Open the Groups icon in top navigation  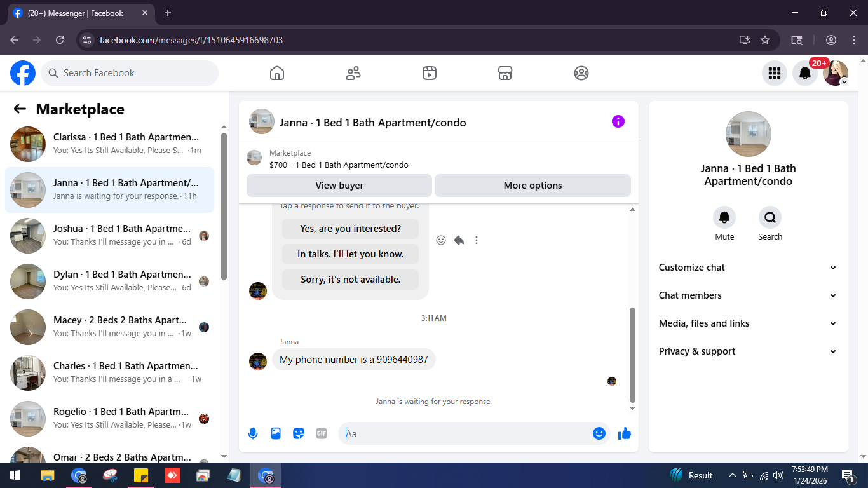pos(581,73)
